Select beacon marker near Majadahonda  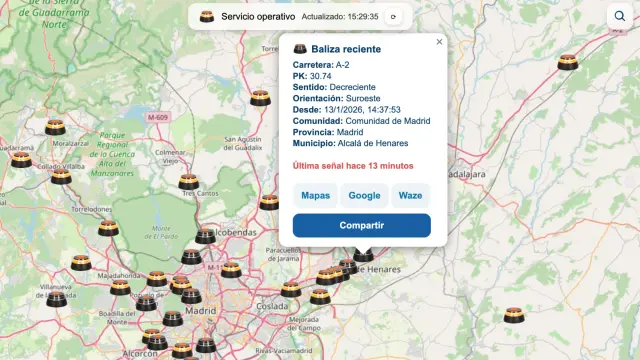120,287
